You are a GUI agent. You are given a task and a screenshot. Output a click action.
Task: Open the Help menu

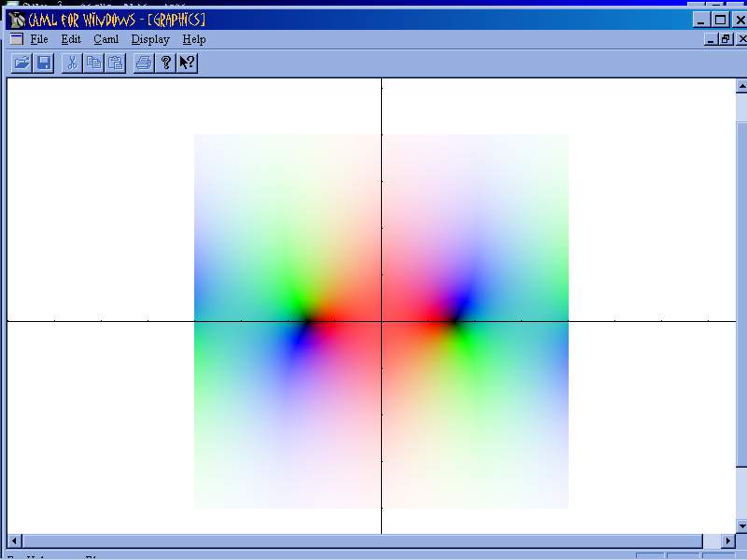click(x=194, y=39)
